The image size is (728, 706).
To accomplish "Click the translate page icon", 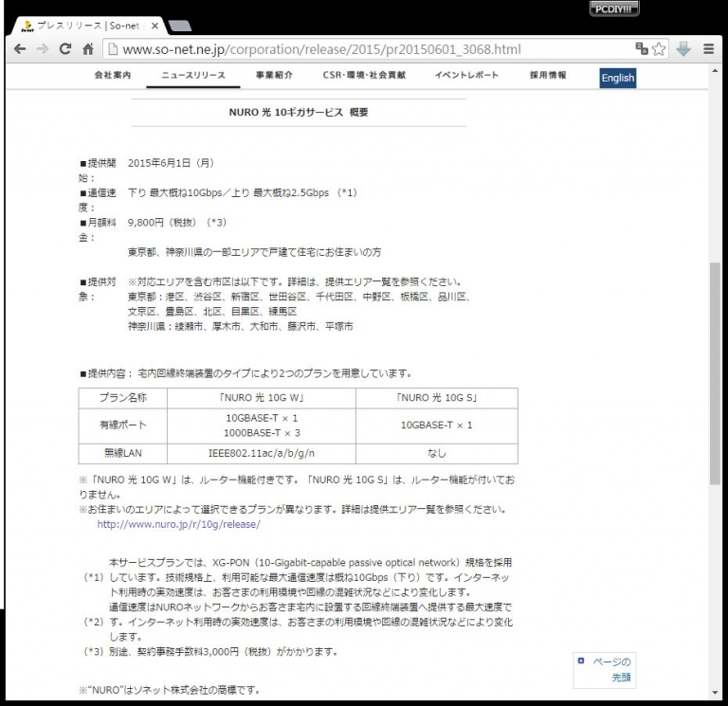I will pyautogui.click(x=642, y=48).
